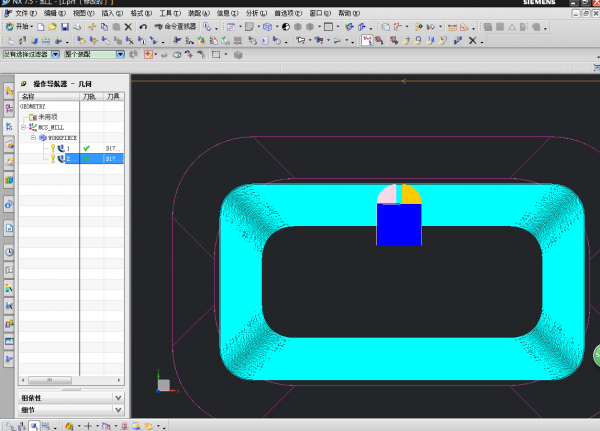Click the measure distance ruler icon
The height and width of the screenshot is (431, 600).
pos(452,27)
